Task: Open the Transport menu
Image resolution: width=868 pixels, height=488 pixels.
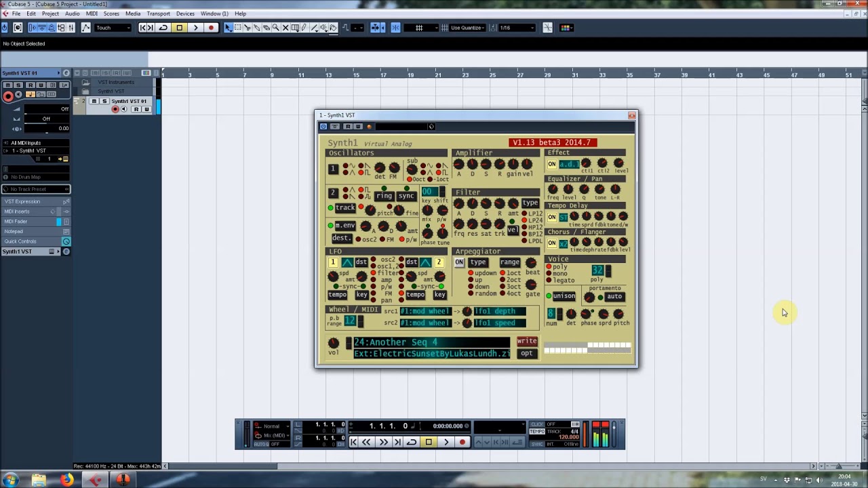Action: 159,14
